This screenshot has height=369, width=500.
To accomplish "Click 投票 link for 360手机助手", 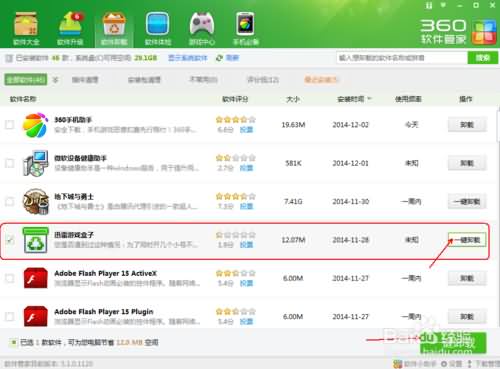I will (x=246, y=130).
